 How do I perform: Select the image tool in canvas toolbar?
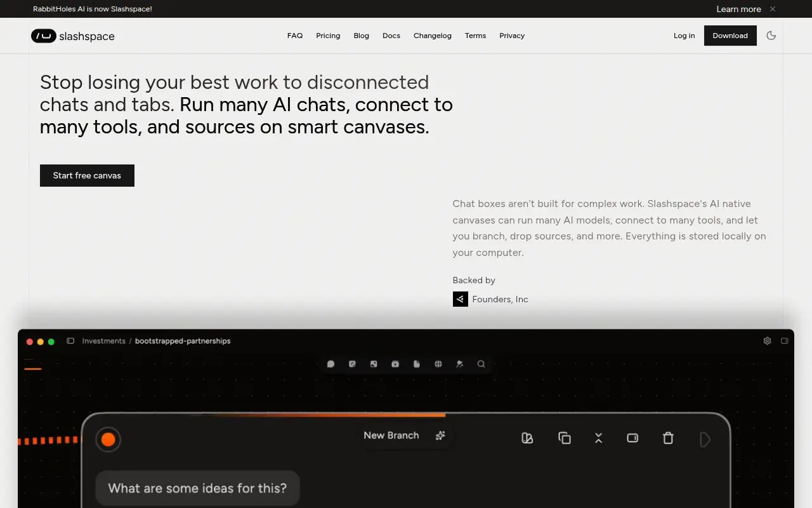[x=374, y=364]
